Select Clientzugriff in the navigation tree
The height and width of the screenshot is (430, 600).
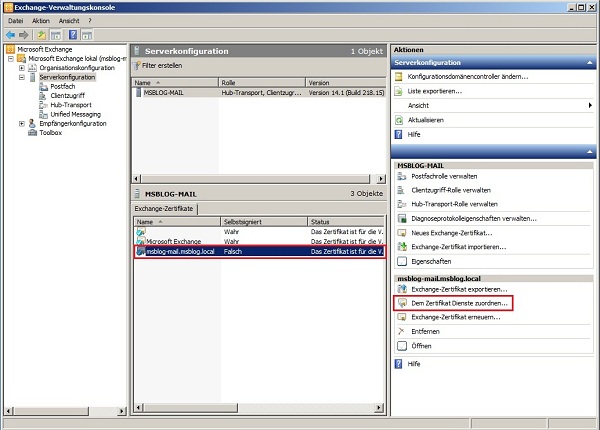click(67, 96)
